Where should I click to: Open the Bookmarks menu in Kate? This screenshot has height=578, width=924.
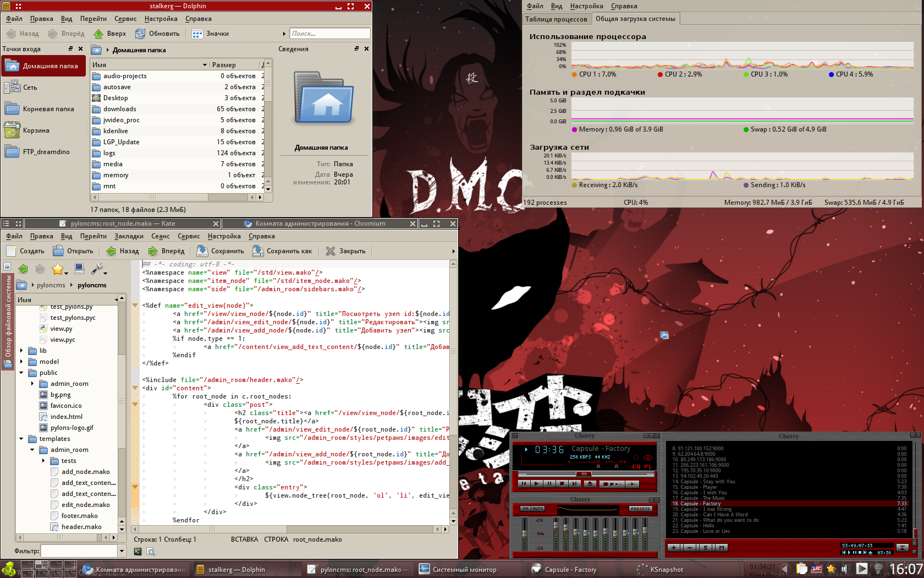pos(129,236)
